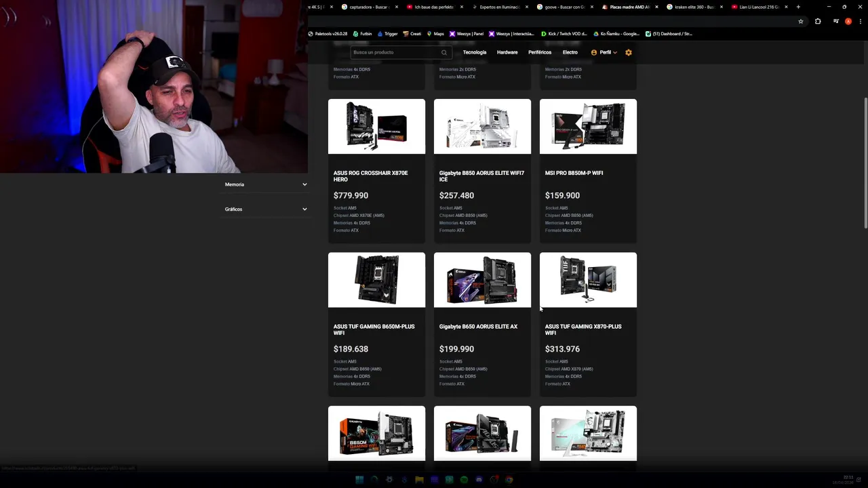Open MSI PRO B850M-P WIFI product
Viewport: 868px width, 488px height.
click(574, 173)
